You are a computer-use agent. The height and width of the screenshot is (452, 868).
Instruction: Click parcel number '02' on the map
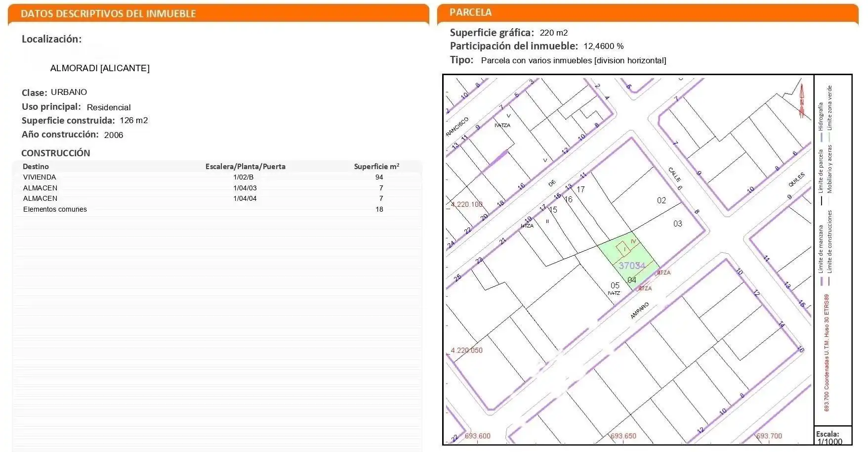click(661, 200)
